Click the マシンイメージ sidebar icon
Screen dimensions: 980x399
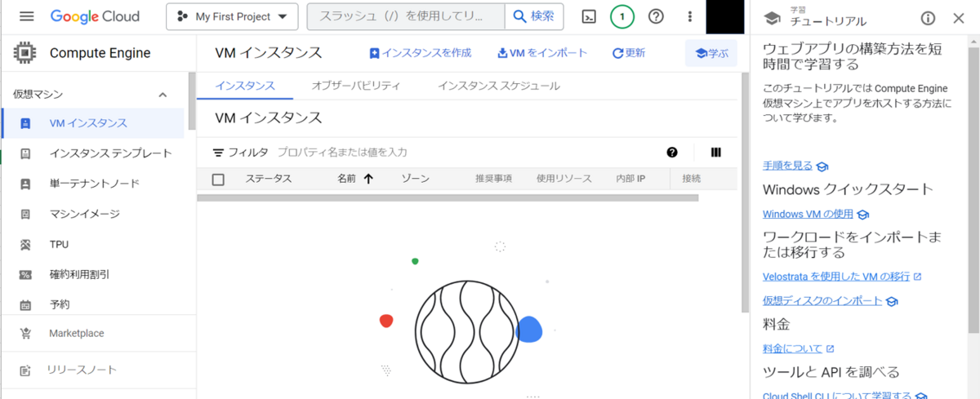[x=25, y=214]
